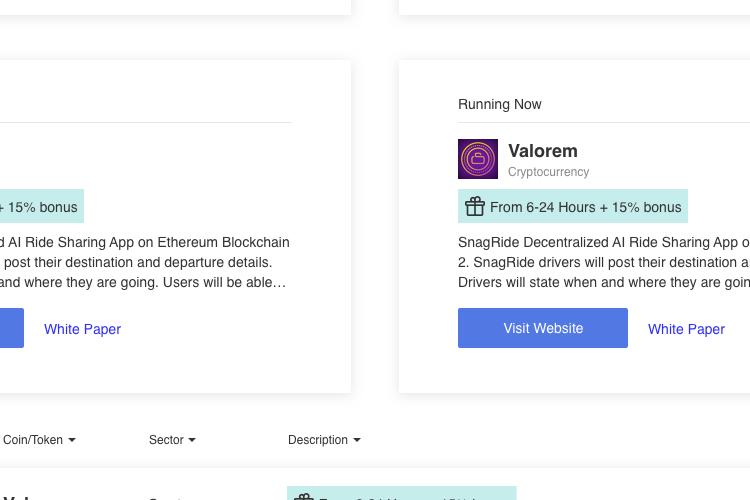750x500 pixels.
Task: Click the partially visible gift icon in bottom row
Action: pyautogui.click(x=303, y=497)
